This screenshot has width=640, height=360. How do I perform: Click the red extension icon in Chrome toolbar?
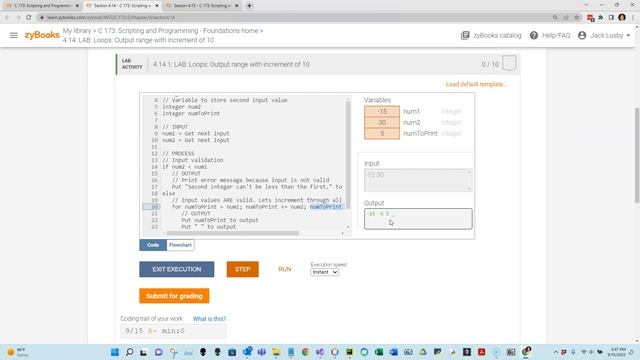590,18
